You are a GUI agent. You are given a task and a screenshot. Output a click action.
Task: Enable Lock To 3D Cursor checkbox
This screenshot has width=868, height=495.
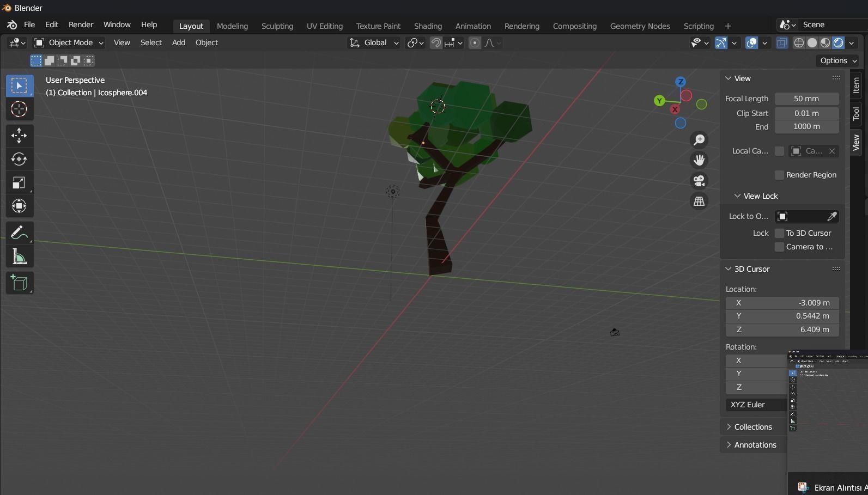pyautogui.click(x=779, y=233)
